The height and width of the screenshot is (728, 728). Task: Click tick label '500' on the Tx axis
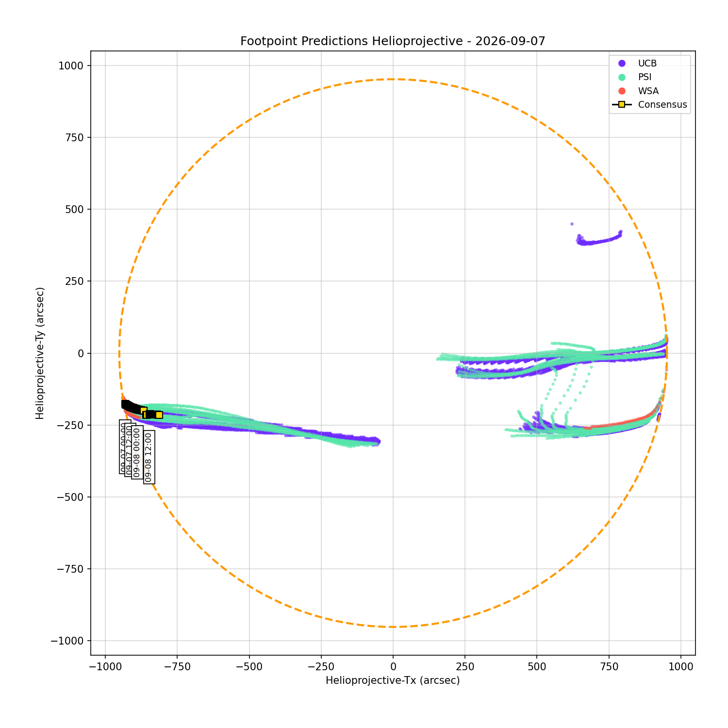(x=537, y=666)
